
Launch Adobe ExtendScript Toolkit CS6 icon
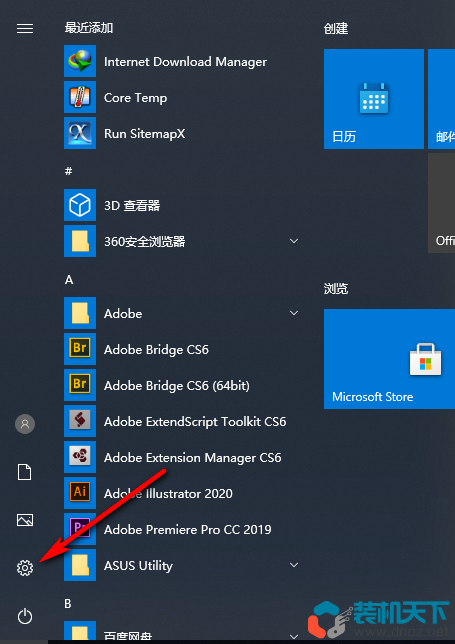tap(80, 421)
